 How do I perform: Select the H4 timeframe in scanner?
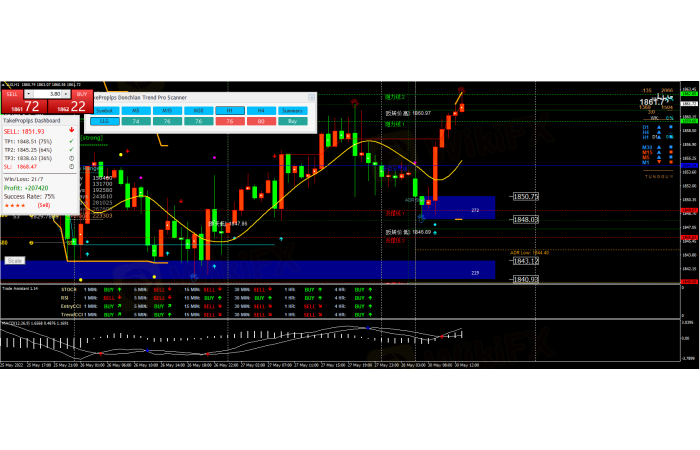click(x=260, y=110)
